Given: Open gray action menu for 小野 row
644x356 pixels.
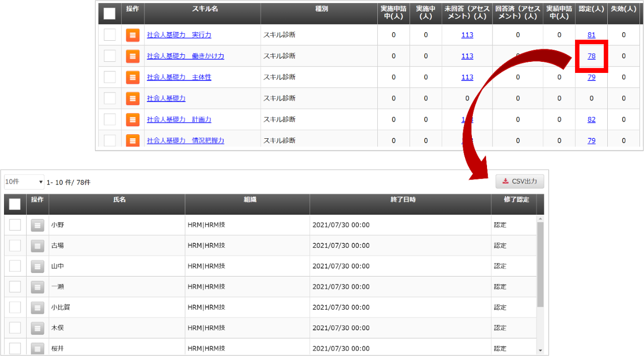Looking at the screenshot, I should click(x=37, y=225).
